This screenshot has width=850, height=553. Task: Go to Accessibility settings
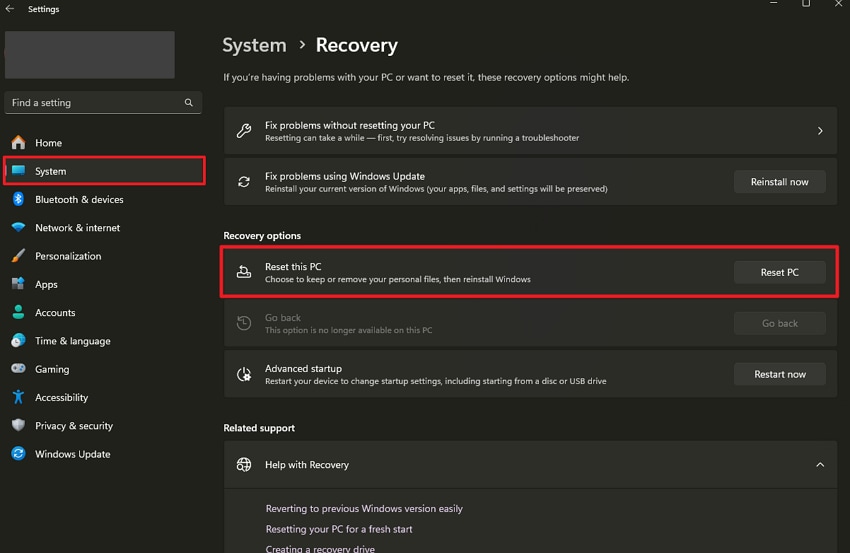point(104,397)
